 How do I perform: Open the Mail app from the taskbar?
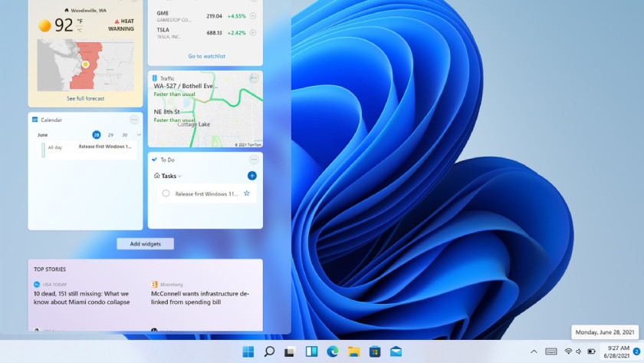pyautogui.click(x=396, y=351)
